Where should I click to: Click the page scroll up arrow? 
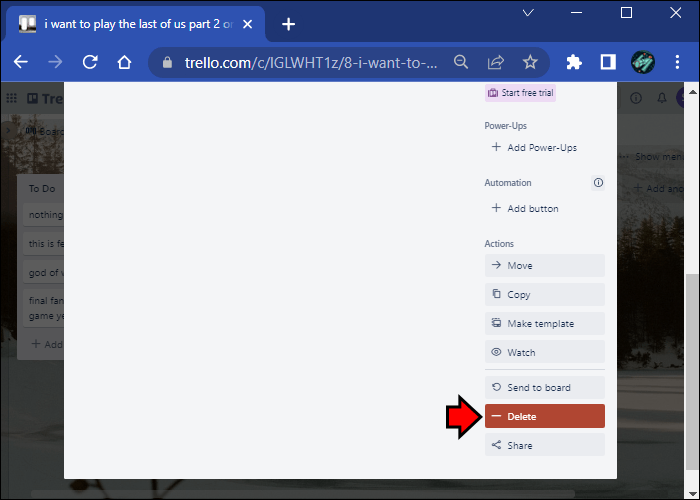click(692, 92)
